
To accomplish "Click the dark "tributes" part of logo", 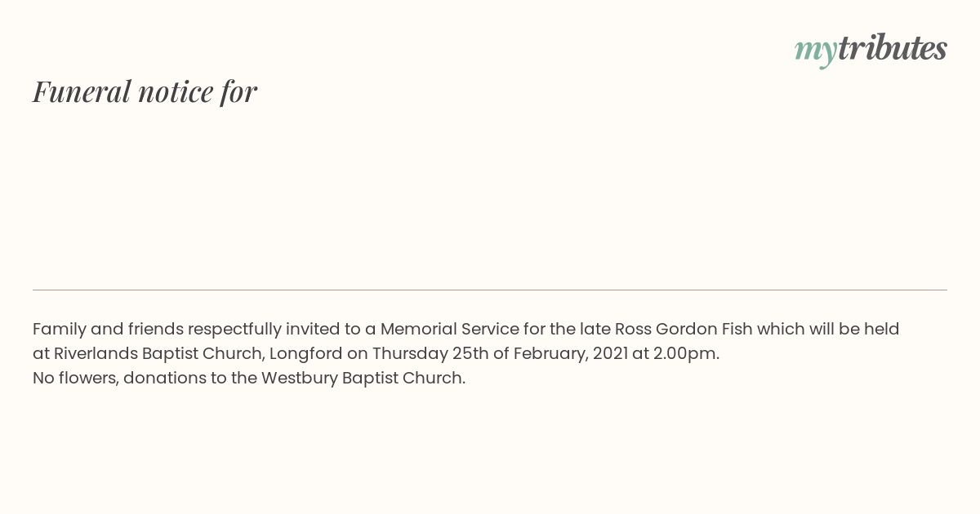I will (893, 47).
